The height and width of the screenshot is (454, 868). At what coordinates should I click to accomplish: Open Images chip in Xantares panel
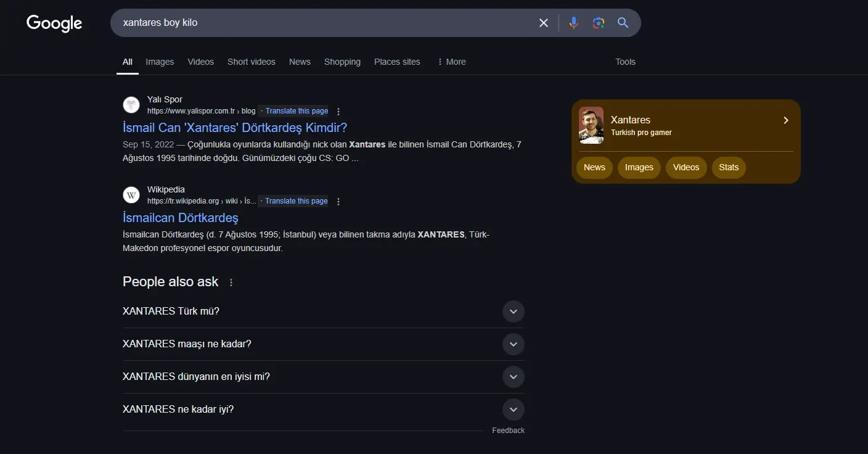click(x=639, y=168)
